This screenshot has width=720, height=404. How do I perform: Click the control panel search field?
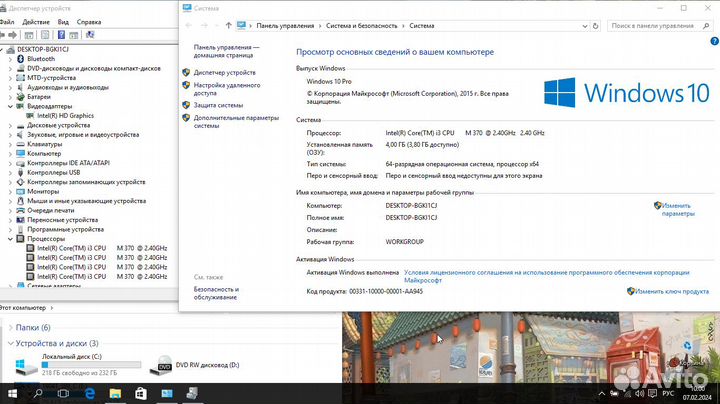click(659, 26)
